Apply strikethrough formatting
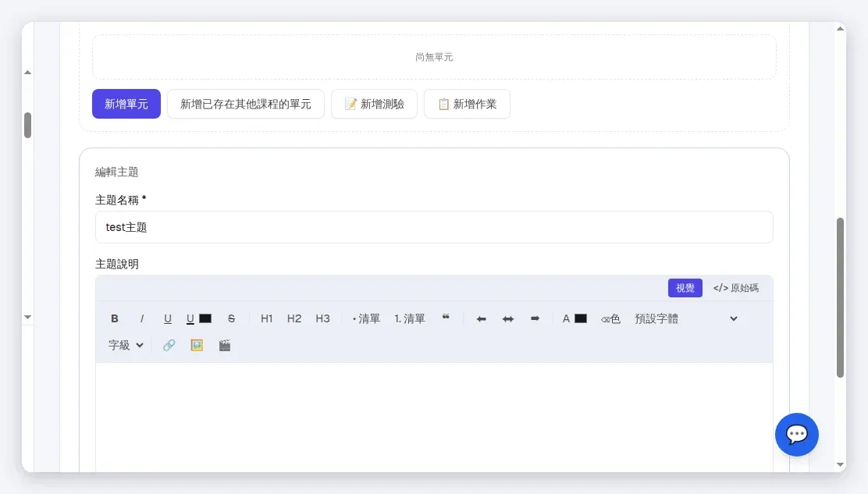 pos(231,318)
